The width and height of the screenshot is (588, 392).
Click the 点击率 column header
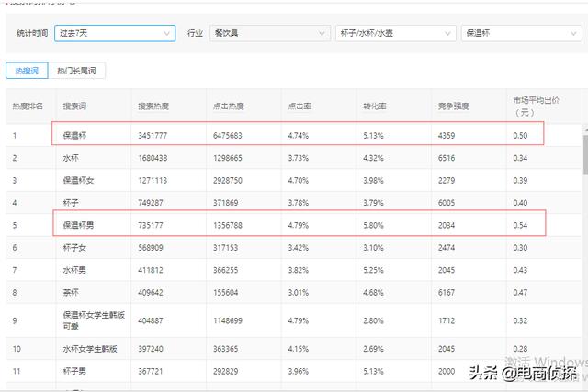pyautogui.click(x=300, y=106)
